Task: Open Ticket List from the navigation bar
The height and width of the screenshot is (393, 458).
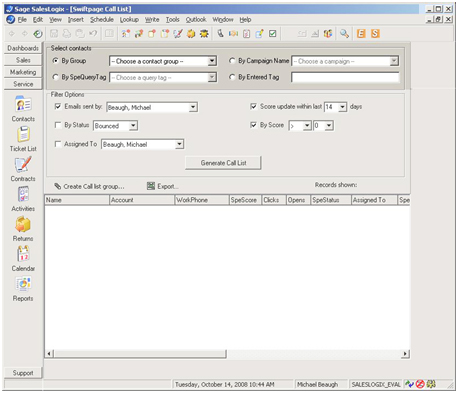Action: [x=23, y=139]
